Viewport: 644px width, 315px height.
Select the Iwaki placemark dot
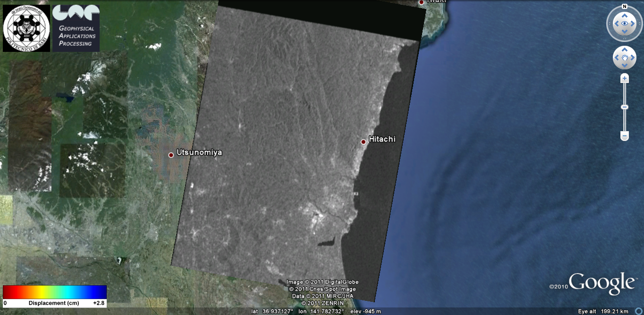pyautogui.click(x=421, y=2)
